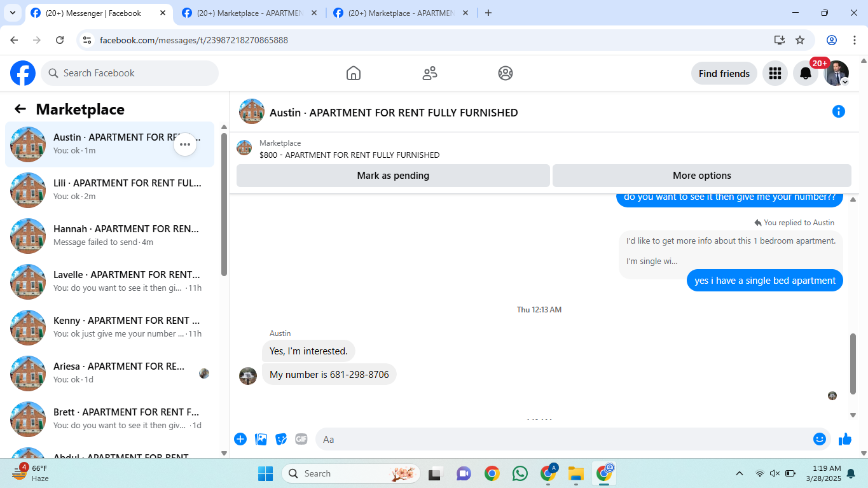Click the "Thu 12:13 AM" timestamp
This screenshot has width=868, height=488.
click(x=539, y=310)
